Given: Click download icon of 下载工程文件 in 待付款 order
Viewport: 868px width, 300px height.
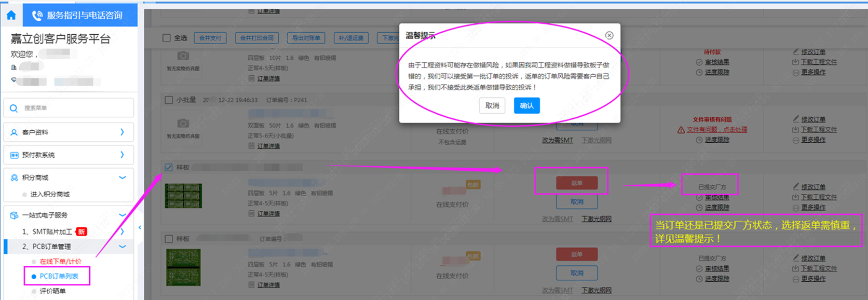Looking at the screenshot, I should pos(796,62).
